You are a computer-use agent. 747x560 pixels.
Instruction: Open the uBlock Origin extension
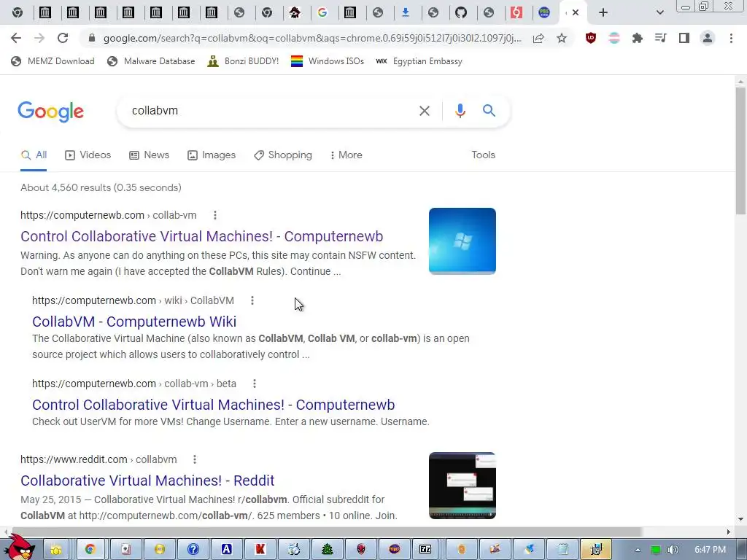tap(591, 38)
